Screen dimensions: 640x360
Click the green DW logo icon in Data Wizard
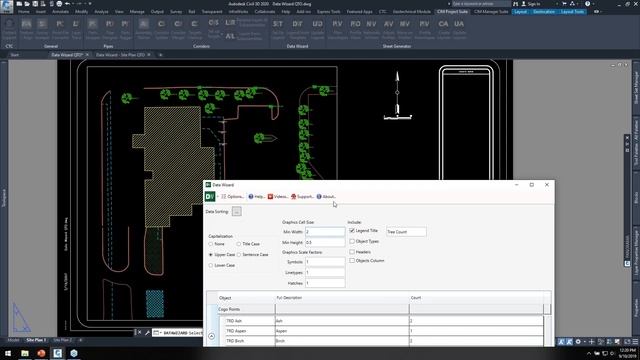[210, 197]
